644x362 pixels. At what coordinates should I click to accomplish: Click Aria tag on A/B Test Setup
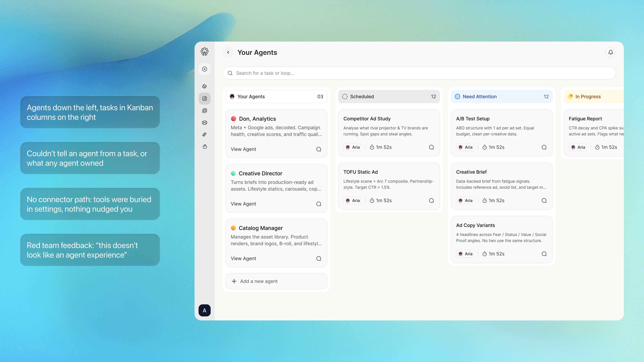pyautogui.click(x=465, y=147)
